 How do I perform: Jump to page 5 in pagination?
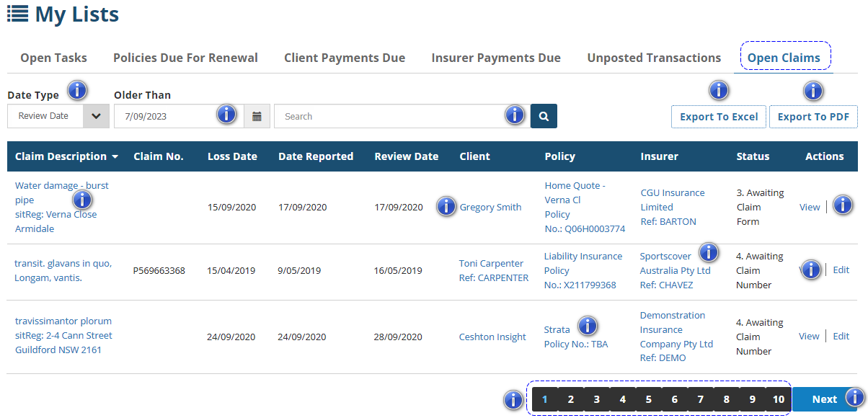[x=648, y=399]
